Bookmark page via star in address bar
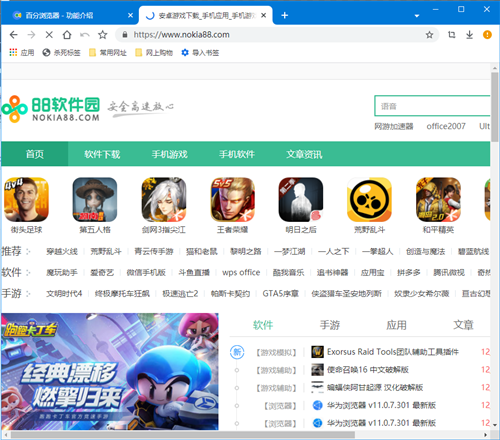The image size is (500, 440). tap(429, 35)
